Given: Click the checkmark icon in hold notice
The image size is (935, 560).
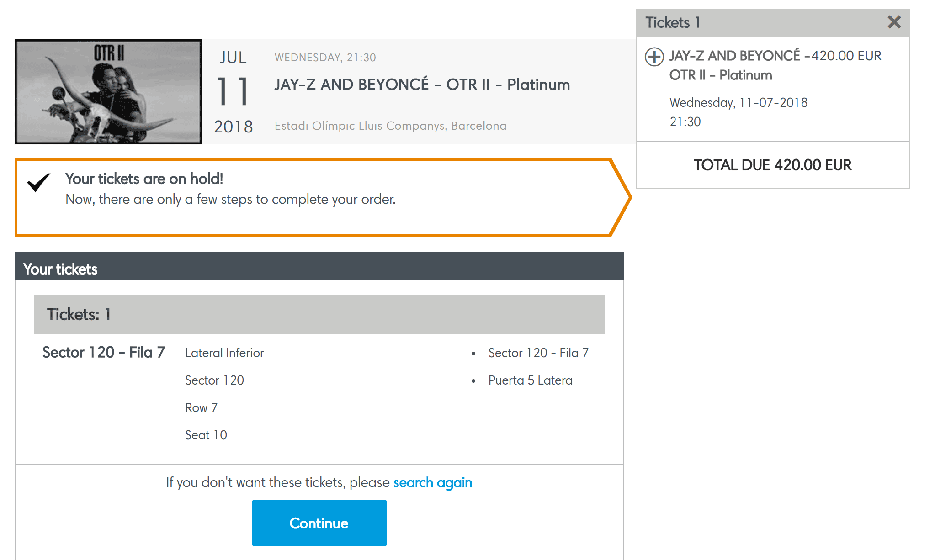Looking at the screenshot, I should point(39,182).
